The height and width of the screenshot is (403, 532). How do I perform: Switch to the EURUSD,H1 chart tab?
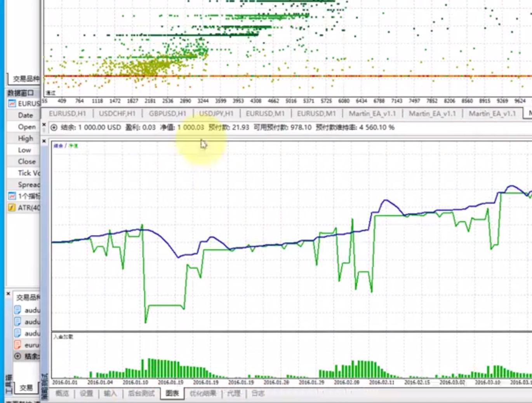67,113
